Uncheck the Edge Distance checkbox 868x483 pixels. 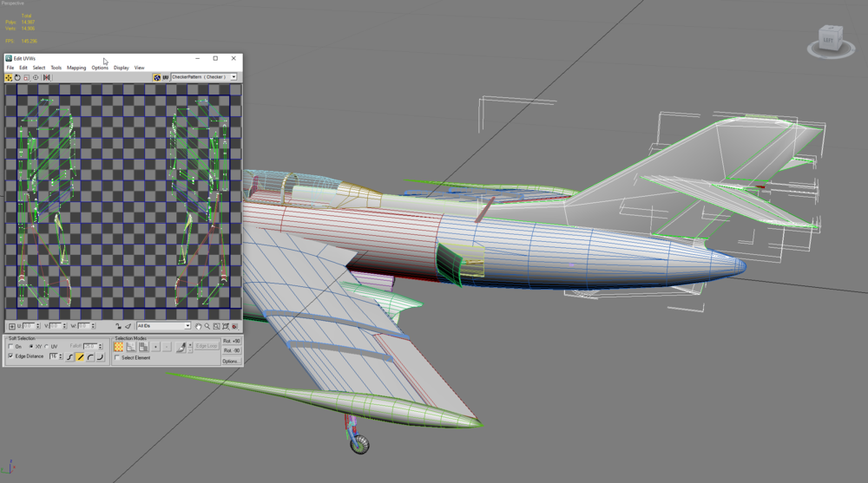tap(10, 356)
